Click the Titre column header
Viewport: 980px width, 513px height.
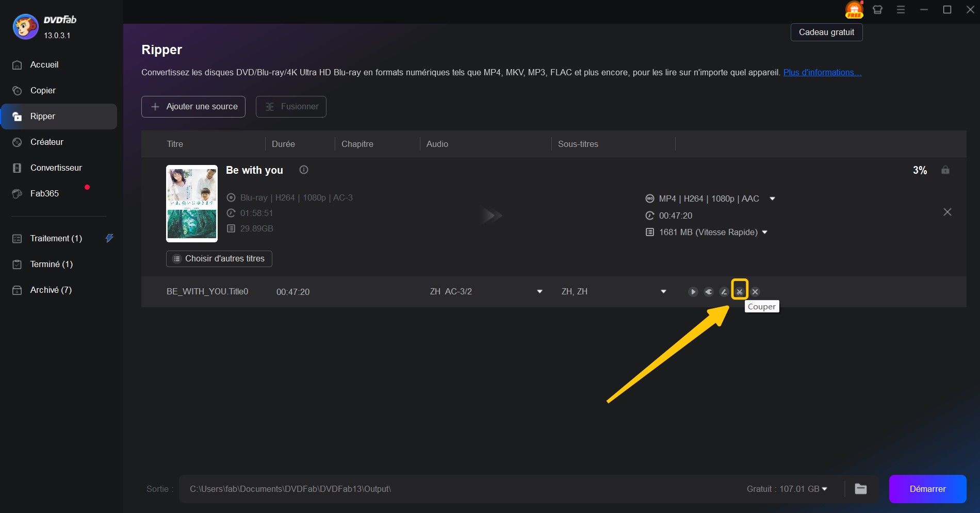(x=175, y=144)
